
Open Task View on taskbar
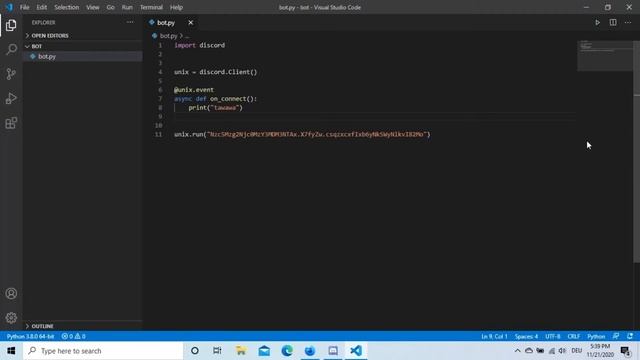217,351
